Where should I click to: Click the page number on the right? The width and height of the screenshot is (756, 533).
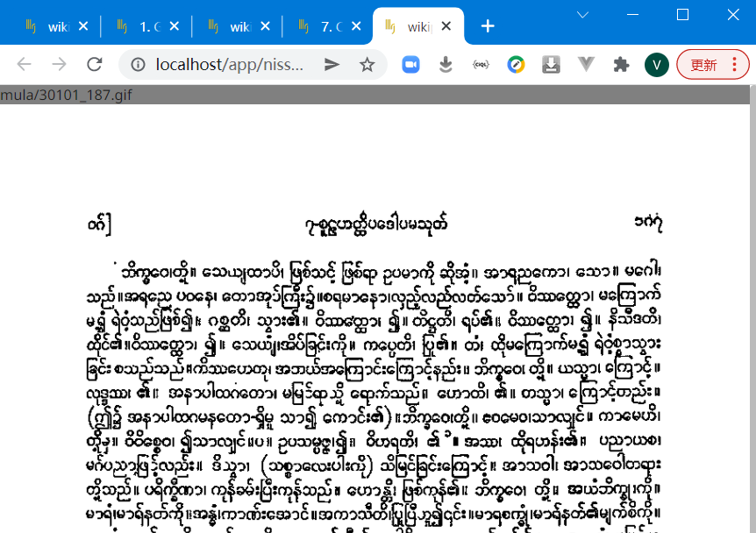coord(648,222)
